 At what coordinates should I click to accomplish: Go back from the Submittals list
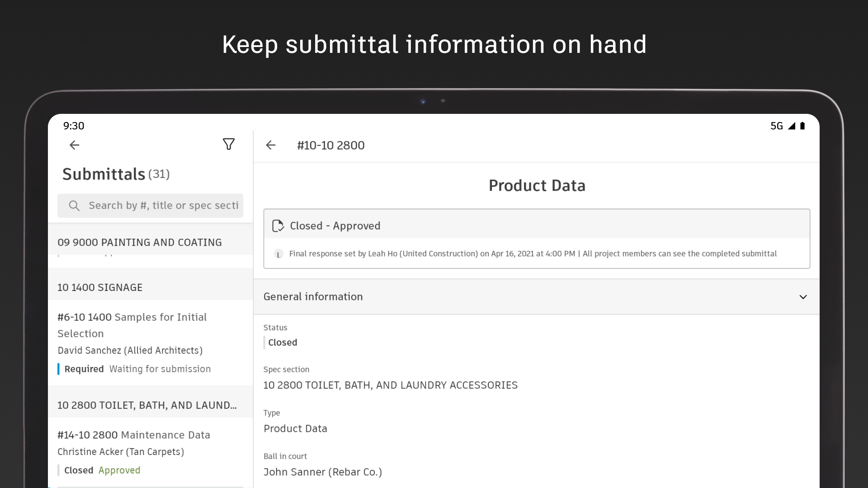click(x=74, y=145)
